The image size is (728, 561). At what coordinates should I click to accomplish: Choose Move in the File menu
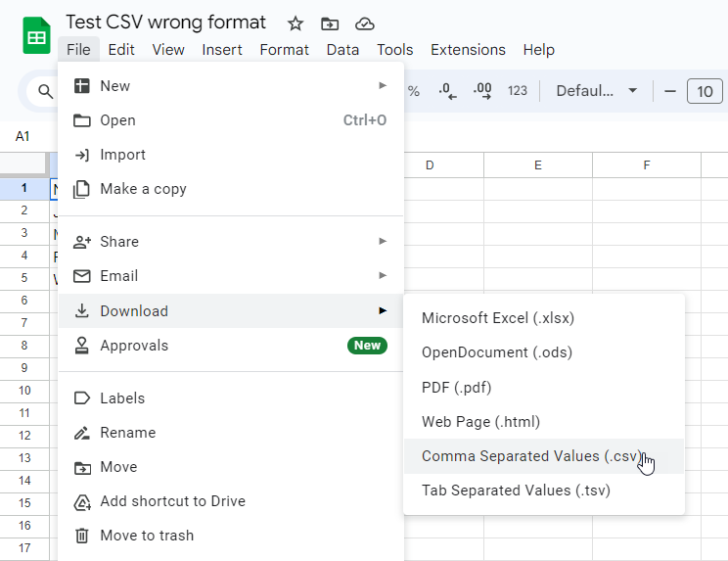click(231, 467)
